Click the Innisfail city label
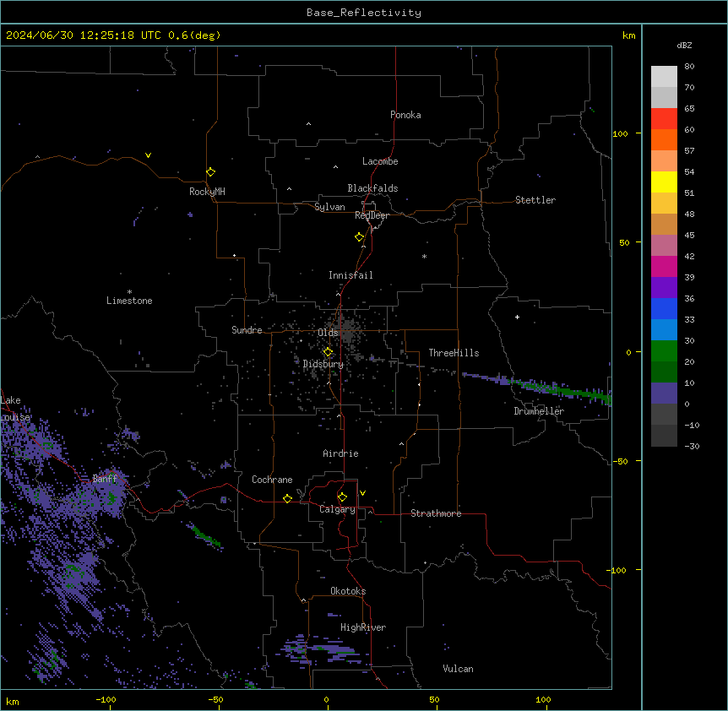This screenshot has width=728, height=711. [350, 275]
